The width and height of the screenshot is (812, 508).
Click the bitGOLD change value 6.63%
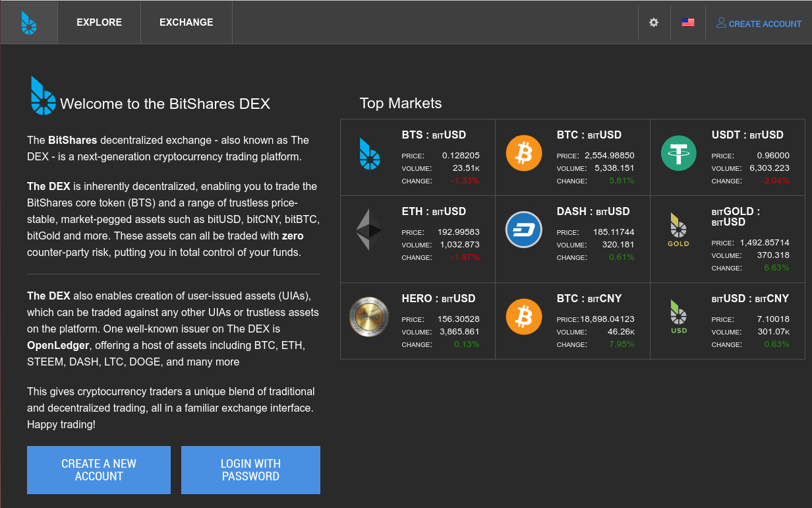776,268
